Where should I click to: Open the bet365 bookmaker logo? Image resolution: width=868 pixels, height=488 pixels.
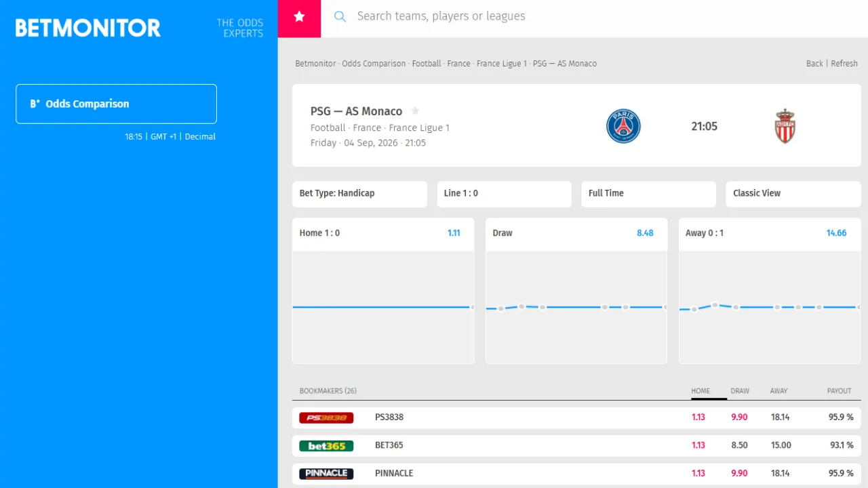coord(326,445)
